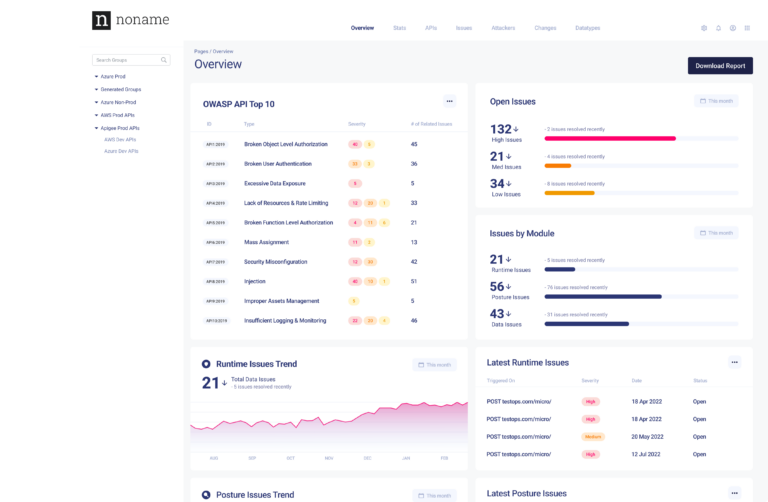768x502 pixels.
Task: Open Latest Posture Issues more options menu
Action: pyautogui.click(x=735, y=493)
